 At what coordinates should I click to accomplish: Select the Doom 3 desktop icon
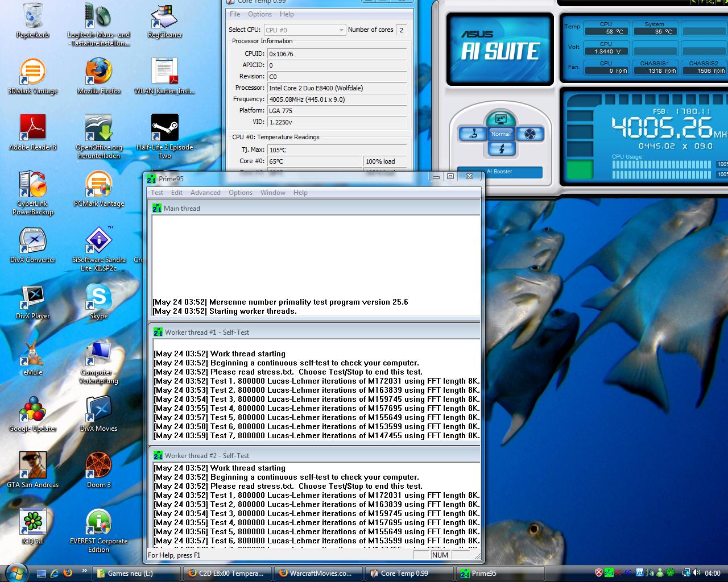tap(98, 470)
